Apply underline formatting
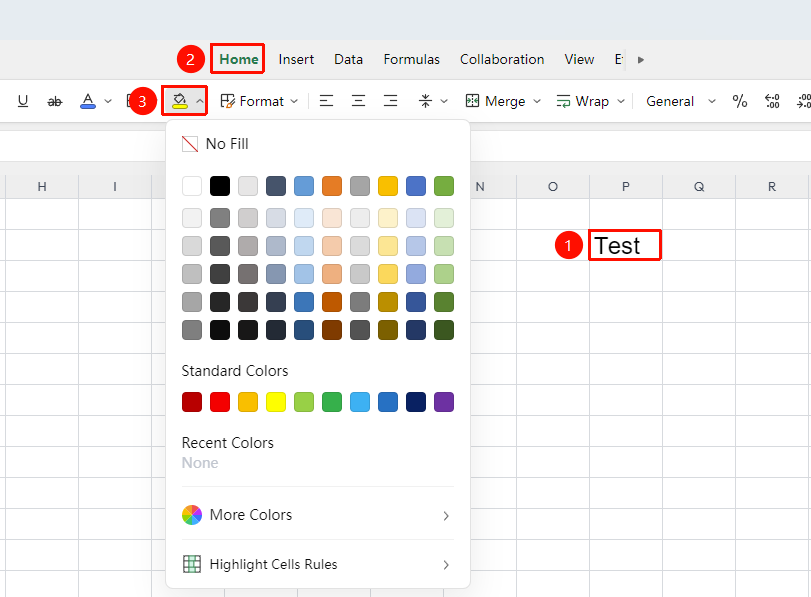 (x=23, y=101)
